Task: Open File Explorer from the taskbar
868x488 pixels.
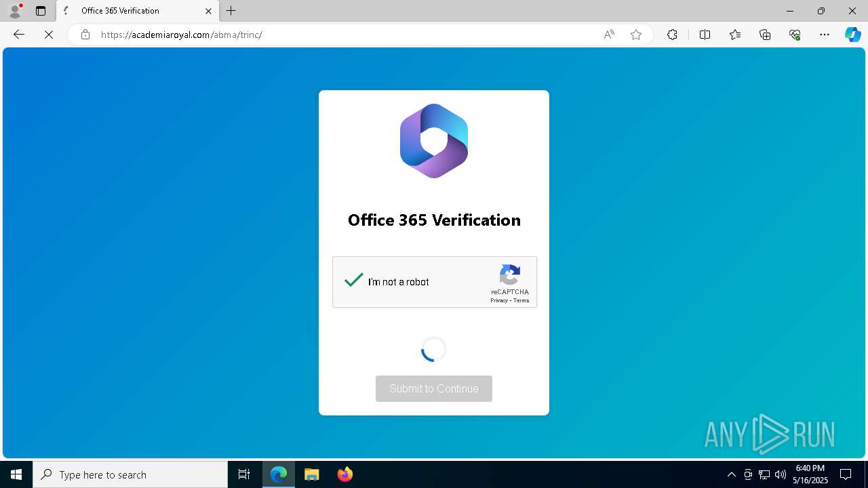Action: click(312, 474)
